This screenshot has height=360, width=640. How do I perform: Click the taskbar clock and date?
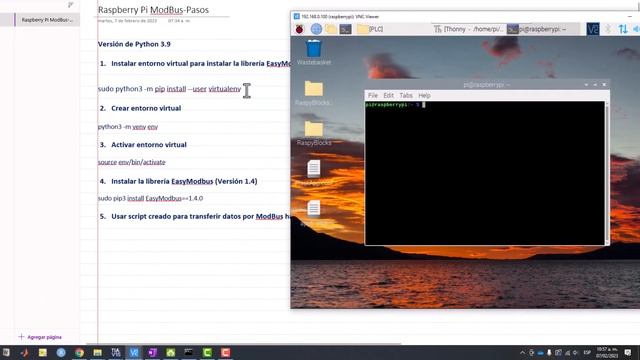click(607, 353)
